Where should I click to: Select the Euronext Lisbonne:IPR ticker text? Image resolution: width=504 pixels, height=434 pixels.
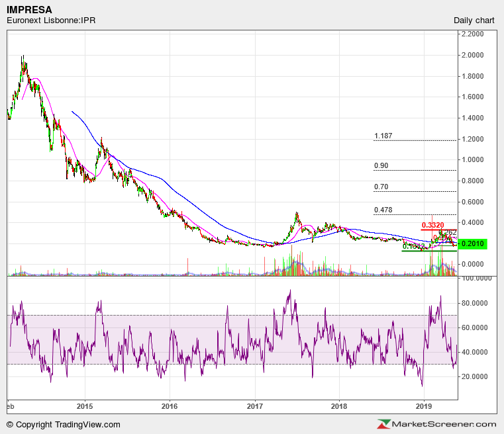coord(51,21)
